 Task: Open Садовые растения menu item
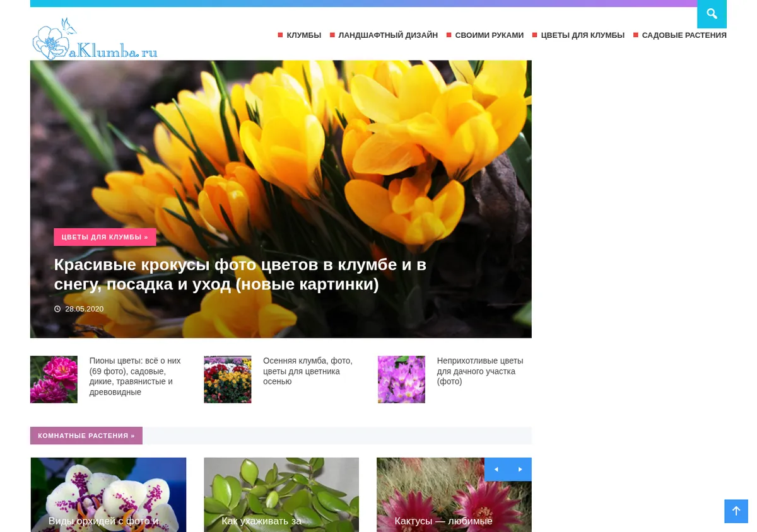pos(684,35)
